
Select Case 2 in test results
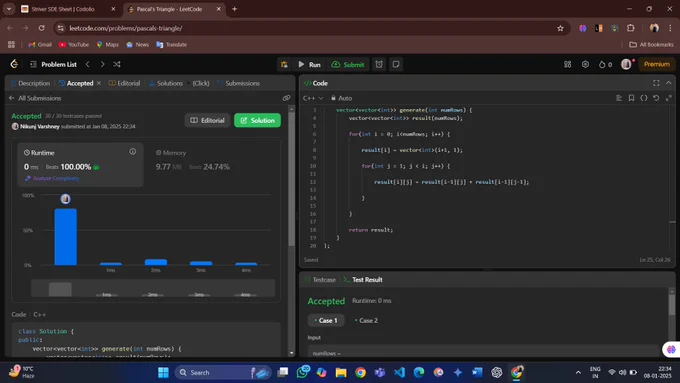pos(366,321)
